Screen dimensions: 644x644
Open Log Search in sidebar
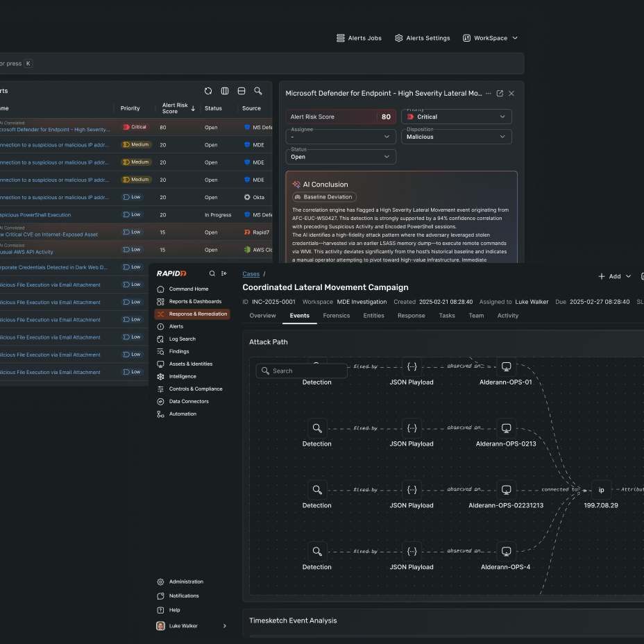[x=192, y=339]
